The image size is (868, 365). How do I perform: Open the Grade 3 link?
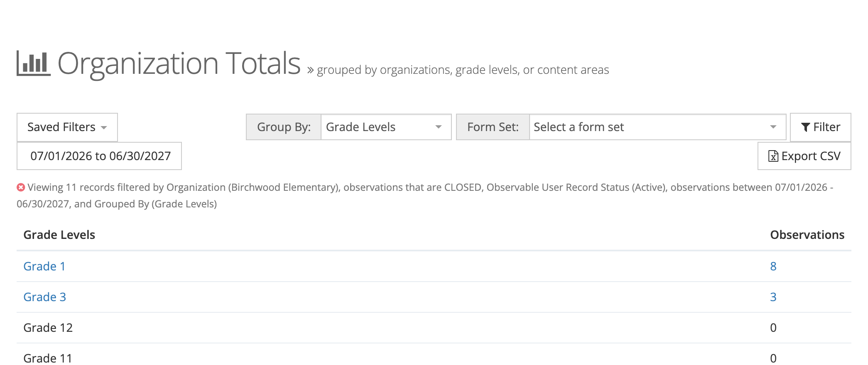[x=45, y=297]
